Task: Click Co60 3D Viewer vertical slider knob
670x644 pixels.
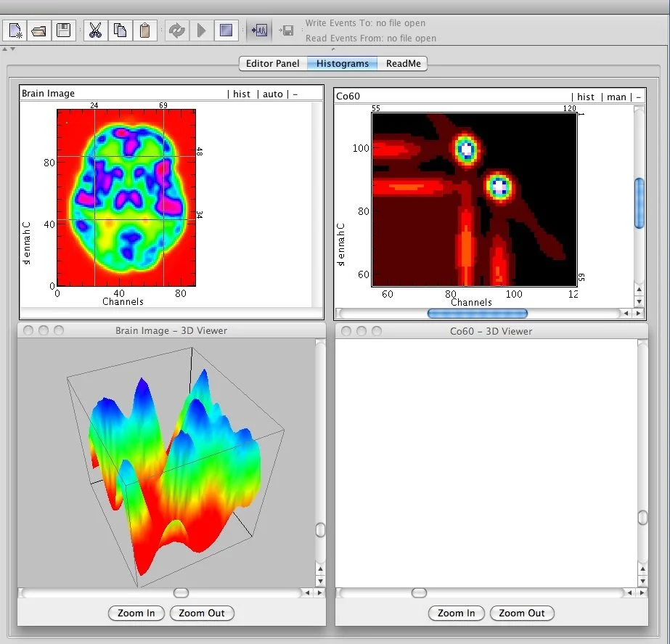Action: tap(642, 518)
